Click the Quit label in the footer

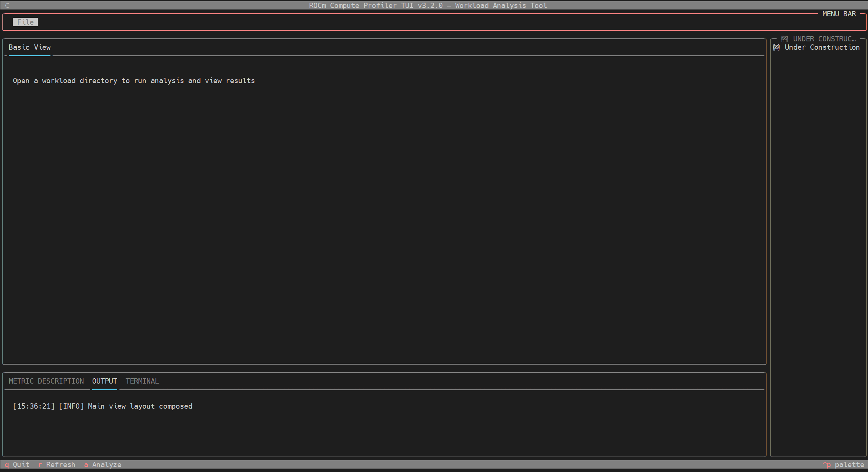point(21,464)
